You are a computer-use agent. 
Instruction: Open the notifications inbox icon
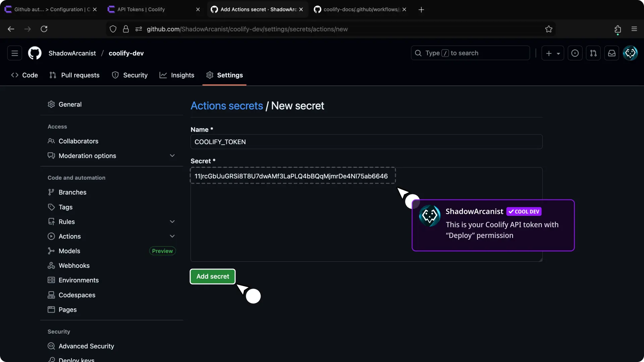click(611, 53)
